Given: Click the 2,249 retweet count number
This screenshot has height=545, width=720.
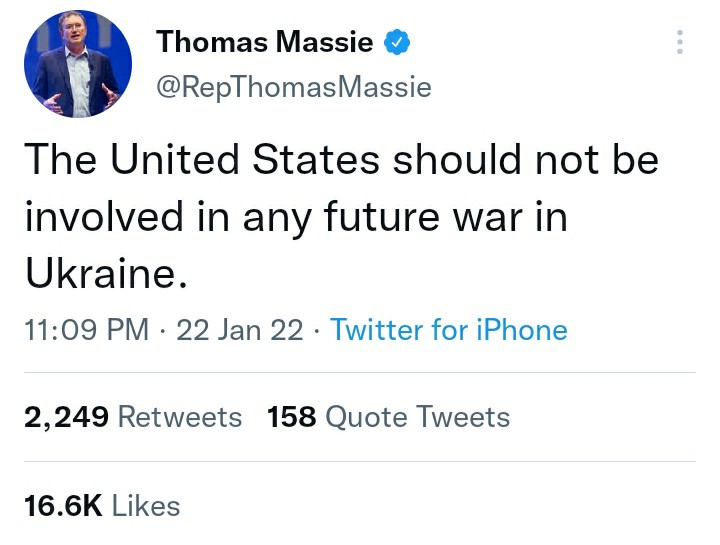Looking at the screenshot, I should [67, 417].
